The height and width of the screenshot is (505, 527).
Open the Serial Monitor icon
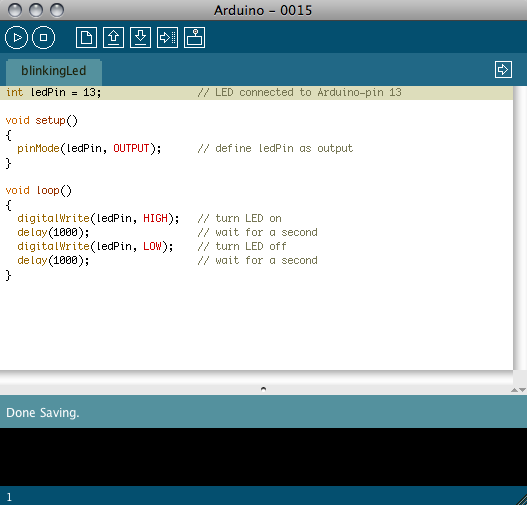[194, 37]
